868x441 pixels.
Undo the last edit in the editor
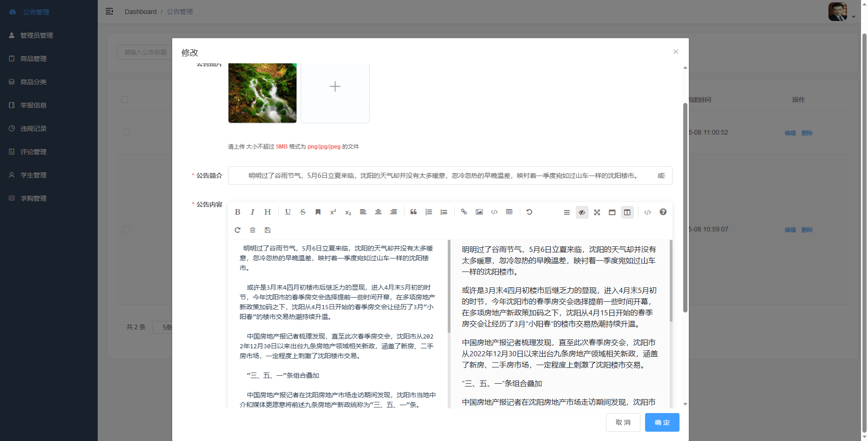pos(529,212)
